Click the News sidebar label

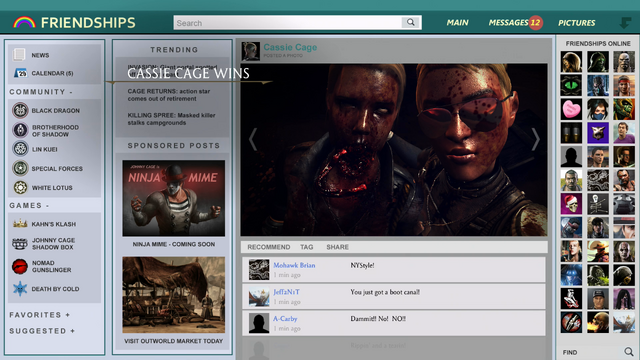(40, 55)
